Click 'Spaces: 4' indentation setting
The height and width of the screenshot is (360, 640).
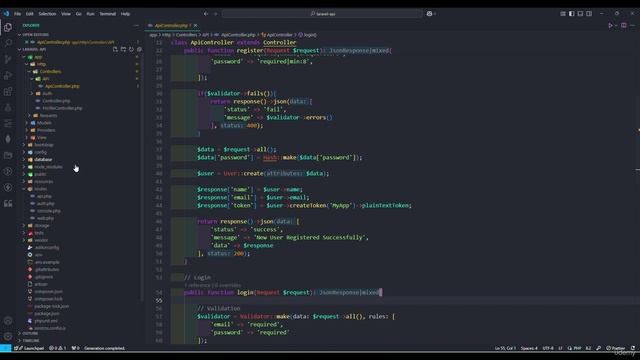tap(529, 348)
